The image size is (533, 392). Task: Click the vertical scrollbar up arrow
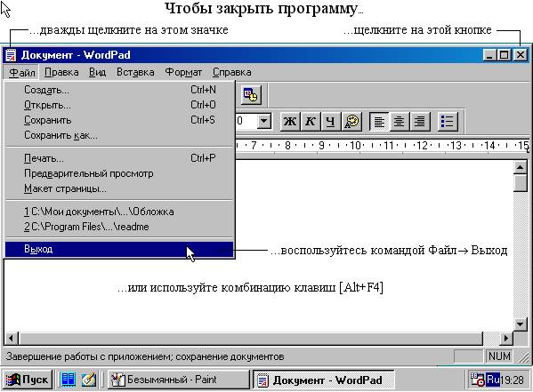pyautogui.click(x=520, y=167)
